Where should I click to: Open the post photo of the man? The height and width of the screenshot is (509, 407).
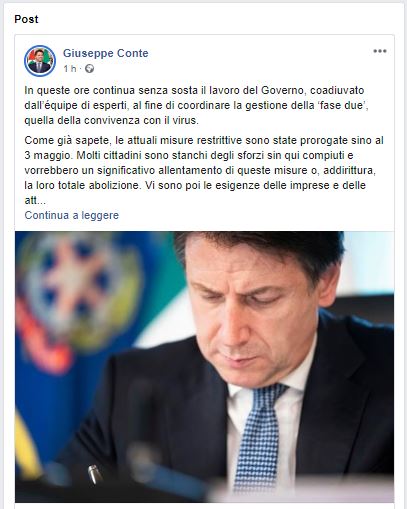tap(204, 367)
